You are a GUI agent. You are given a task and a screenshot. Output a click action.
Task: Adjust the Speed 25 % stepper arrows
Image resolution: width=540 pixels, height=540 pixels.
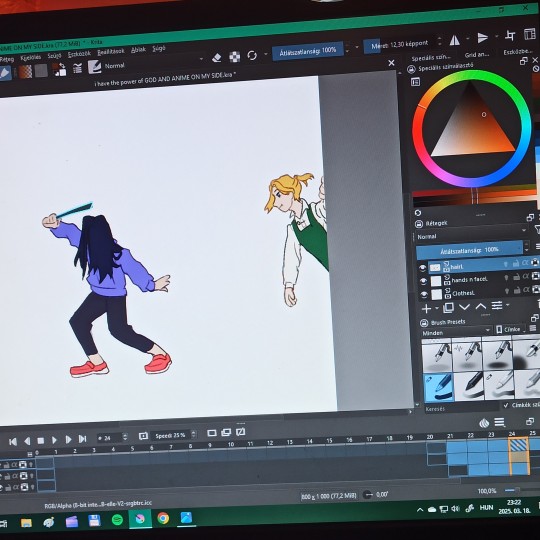pyautogui.click(x=194, y=434)
